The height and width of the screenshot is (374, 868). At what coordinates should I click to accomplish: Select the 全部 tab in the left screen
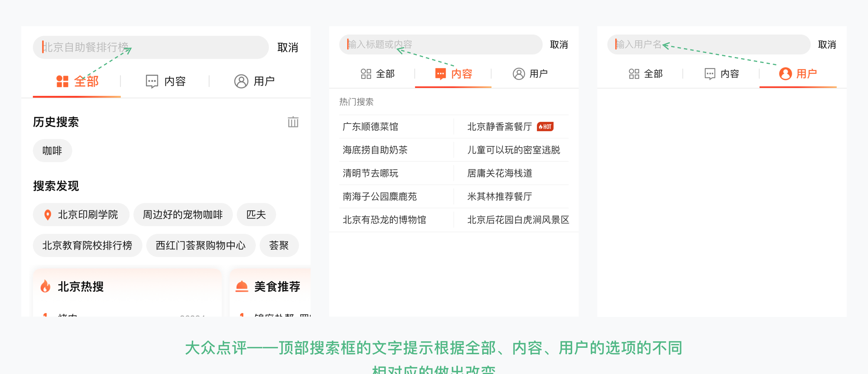[x=77, y=81]
